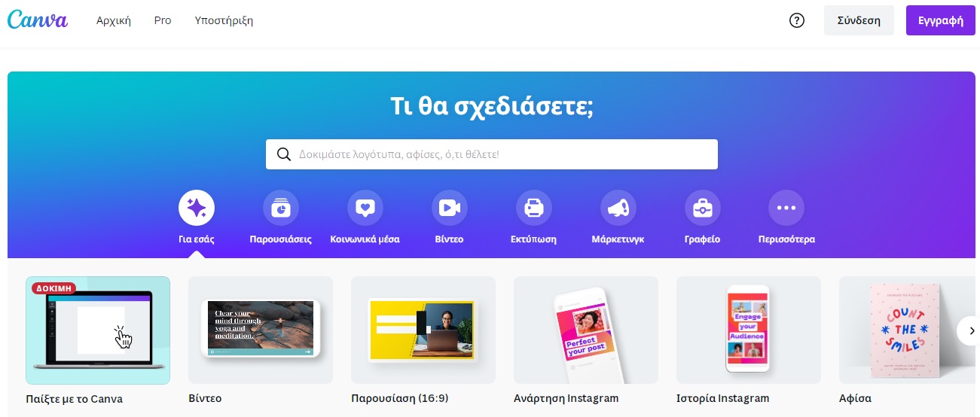
Task: Open the Ανάρτηση Instagram thumbnail
Action: pos(586,330)
